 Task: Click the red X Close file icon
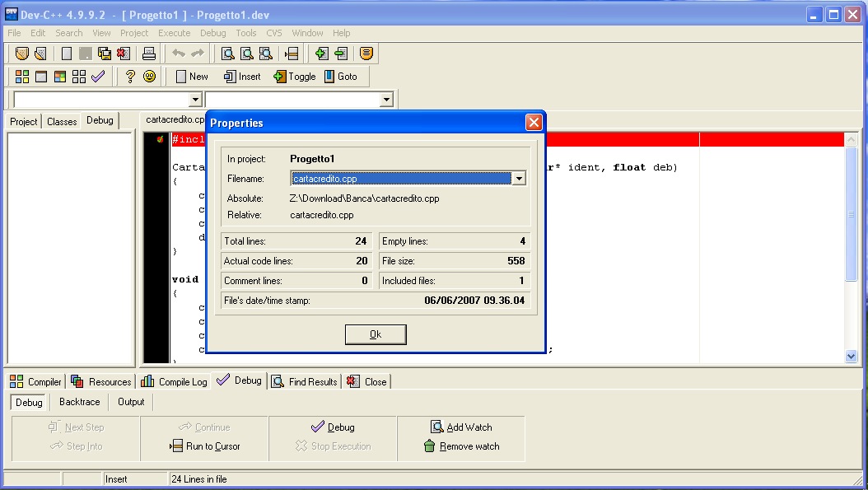[x=123, y=54]
